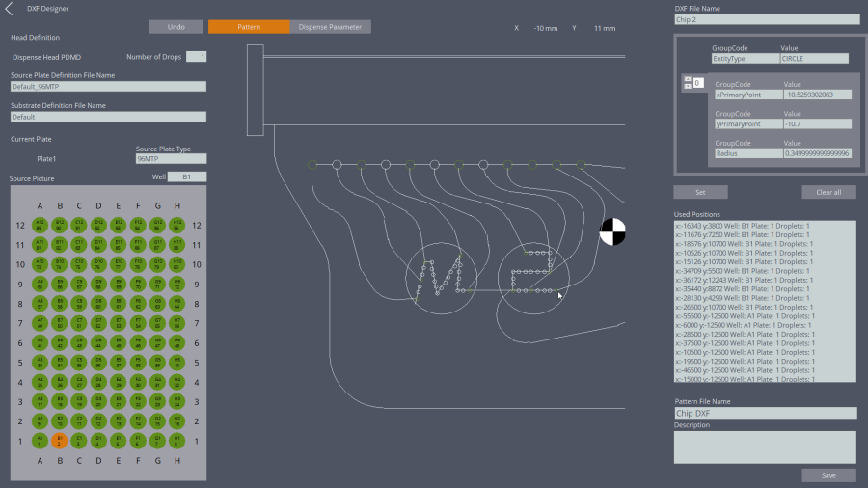Click the Source Plate Type field 96MTP
Screen dimensions: 868x488
point(171,159)
